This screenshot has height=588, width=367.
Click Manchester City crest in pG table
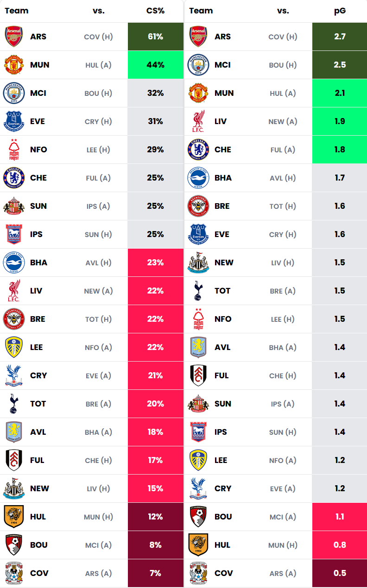pos(198,65)
